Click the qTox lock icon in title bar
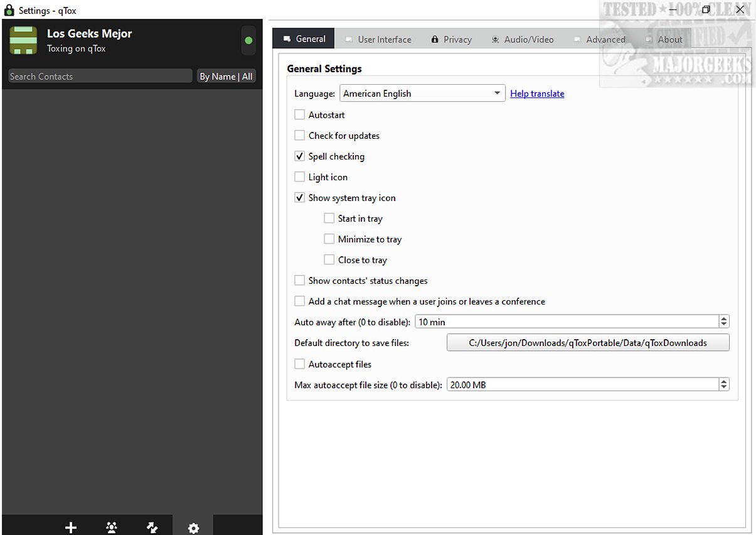 9,10
